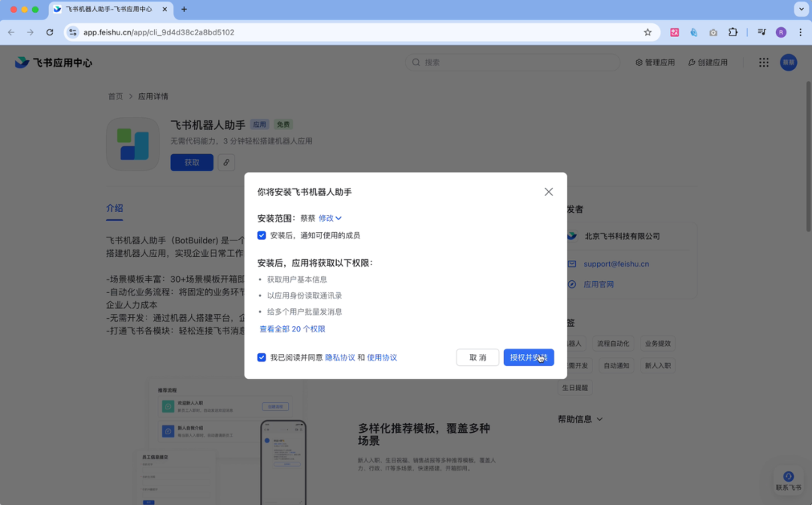Click the phone mockup preview image

(283, 462)
